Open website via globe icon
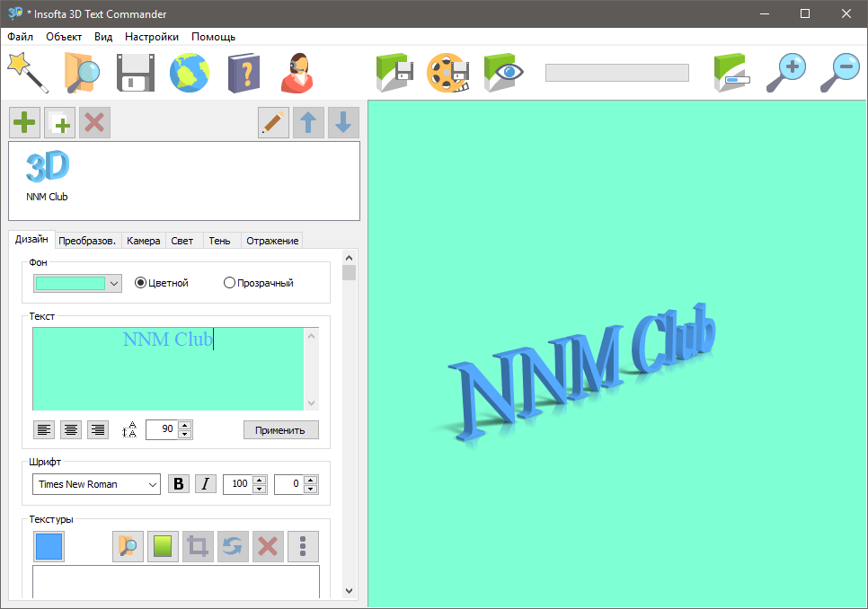868x609 pixels. tap(190, 73)
